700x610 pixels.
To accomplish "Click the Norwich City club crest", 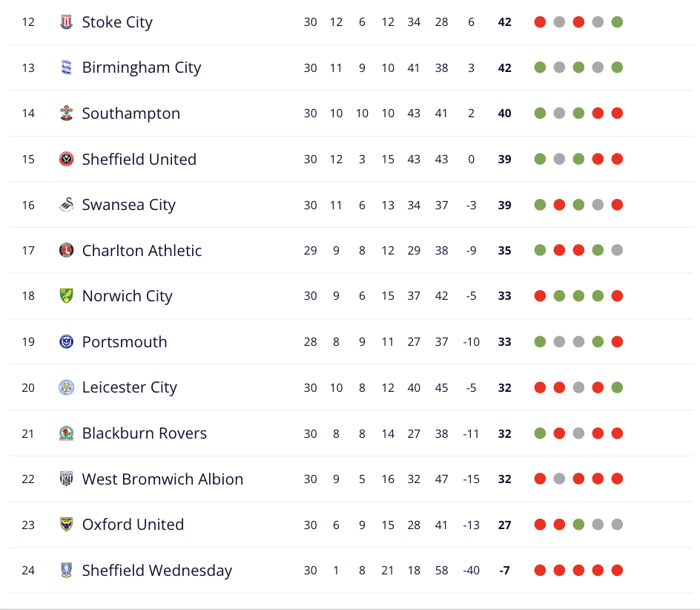I will (x=67, y=296).
